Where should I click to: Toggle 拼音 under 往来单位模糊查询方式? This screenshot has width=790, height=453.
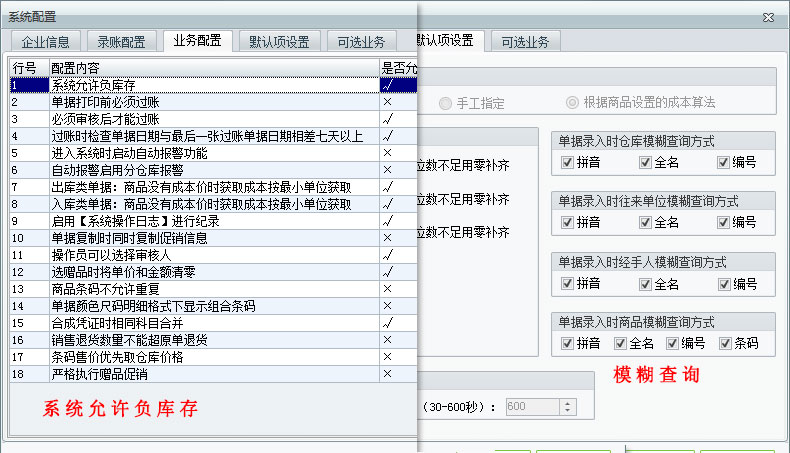tap(567, 222)
